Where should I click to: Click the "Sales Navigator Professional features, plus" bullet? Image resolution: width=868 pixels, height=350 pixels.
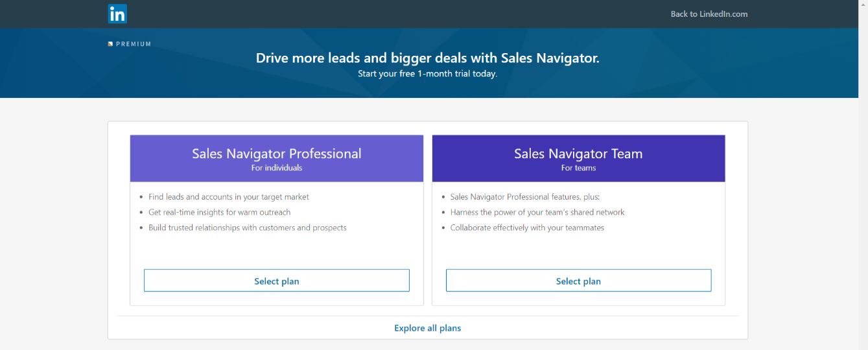(525, 196)
